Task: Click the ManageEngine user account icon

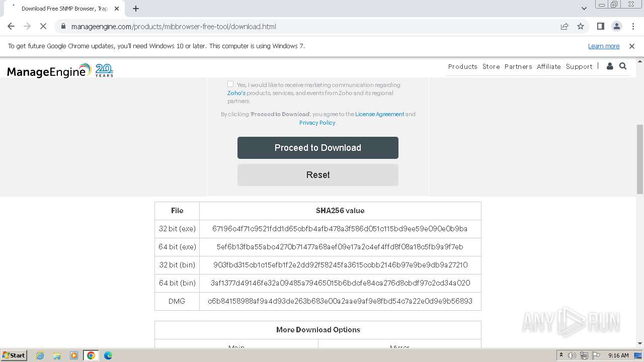Action: [610, 66]
